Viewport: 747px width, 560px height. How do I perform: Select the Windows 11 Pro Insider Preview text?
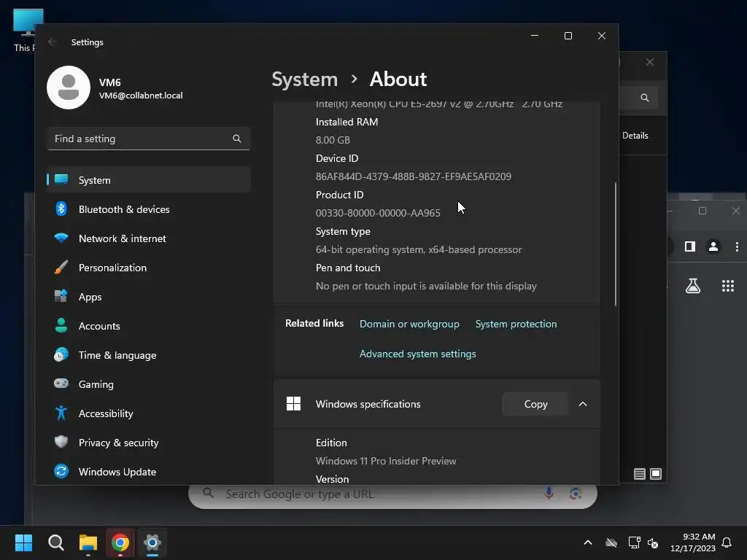(386, 461)
